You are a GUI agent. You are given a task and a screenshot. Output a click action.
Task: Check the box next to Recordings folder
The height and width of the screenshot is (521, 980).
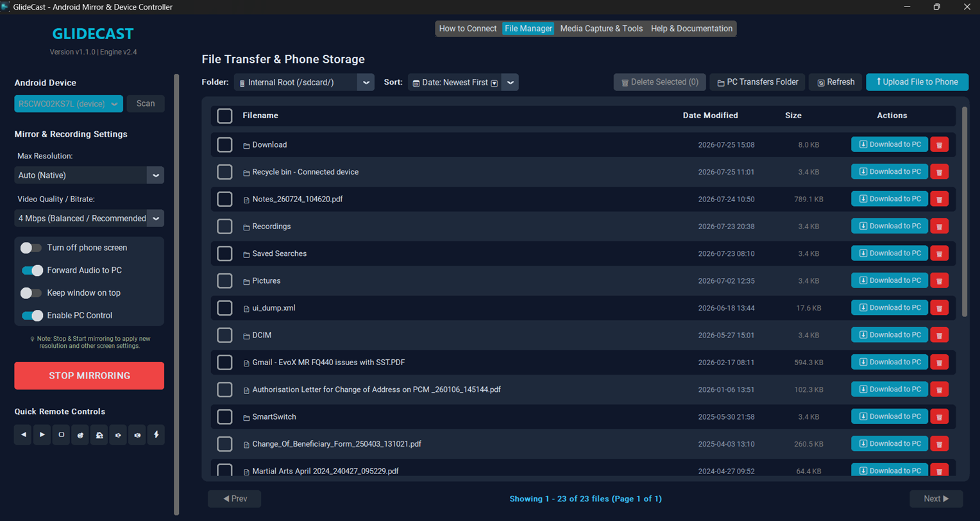pos(224,226)
